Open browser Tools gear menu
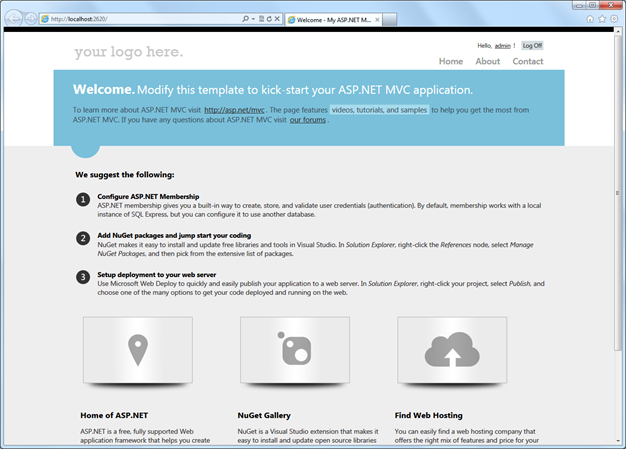The image size is (626, 449). pyautogui.click(x=614, y=19)
